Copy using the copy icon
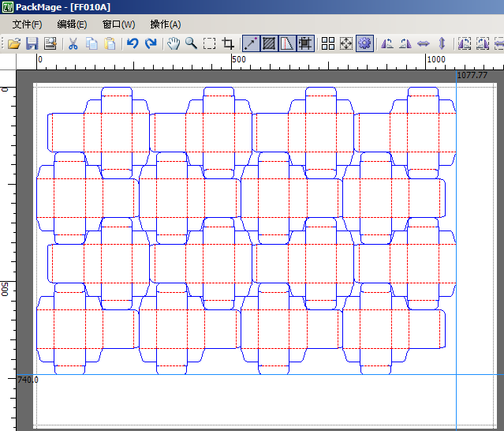The image size is (504, 431). tap(91, 43)
